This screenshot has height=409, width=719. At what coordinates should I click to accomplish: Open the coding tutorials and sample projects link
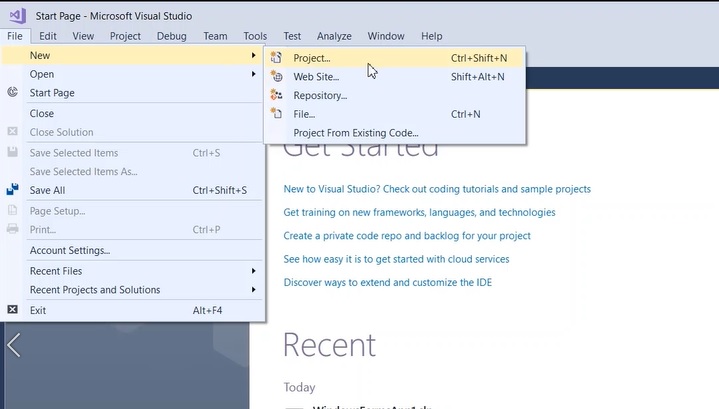click(x=437, y=189)
